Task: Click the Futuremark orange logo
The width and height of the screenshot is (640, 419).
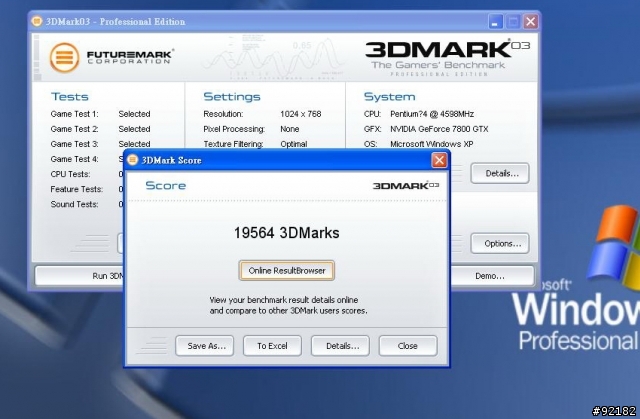Action: pos(64,58)
